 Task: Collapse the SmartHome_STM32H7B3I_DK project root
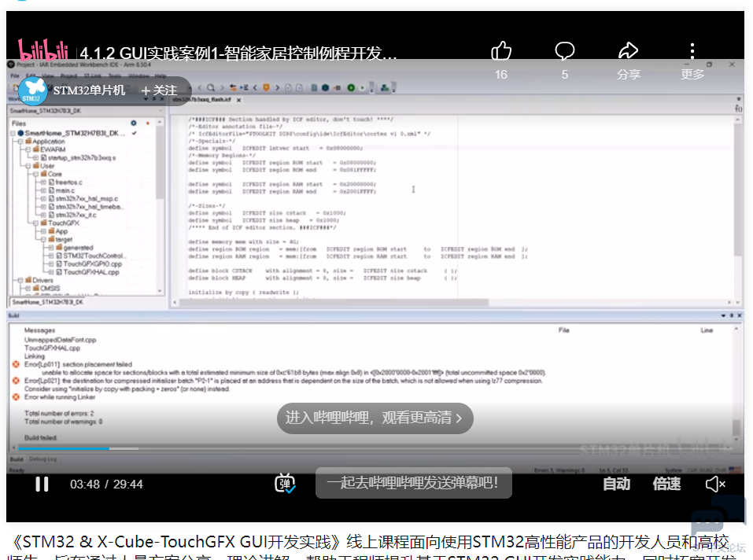click(13, 134)
